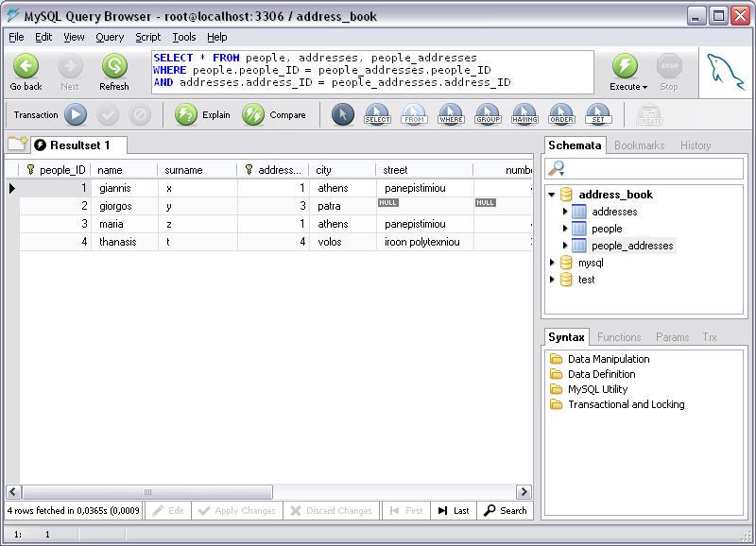
Task: Select the HAVING clause tool
Action: (x=525, y=114)
